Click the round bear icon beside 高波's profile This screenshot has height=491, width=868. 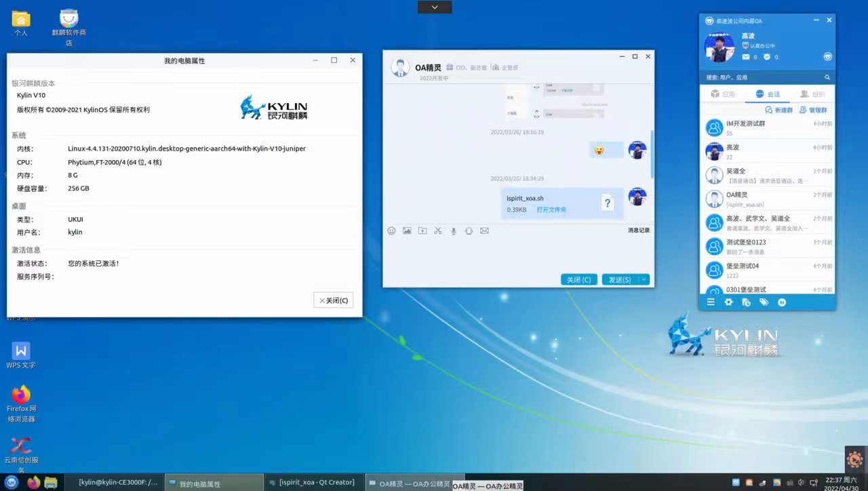pyautogui.click(x=827, y=56)
